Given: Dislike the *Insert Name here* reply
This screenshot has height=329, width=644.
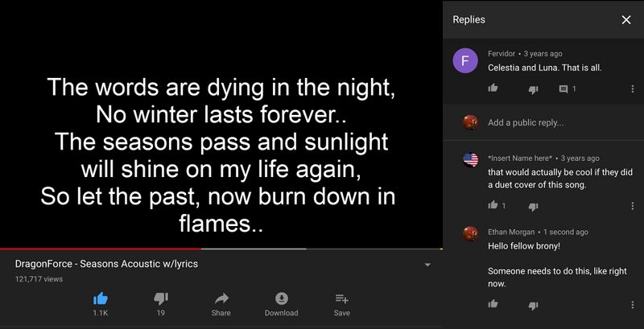Looking at the screenshot, I should point(533,206).
